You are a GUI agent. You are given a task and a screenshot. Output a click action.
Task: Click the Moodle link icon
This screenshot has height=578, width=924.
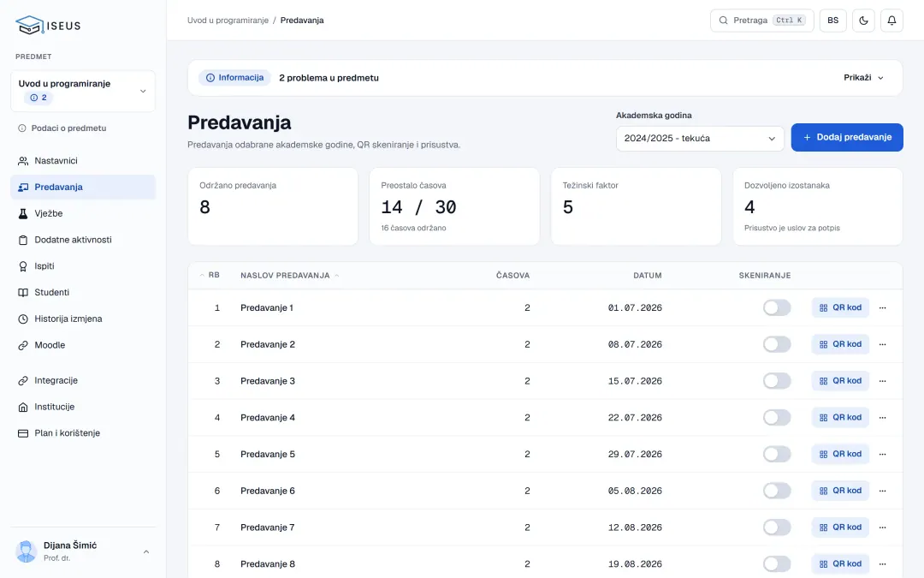[x=23, y=346]
